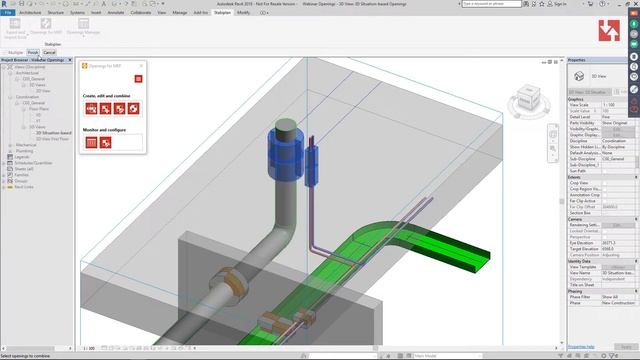The image size is (640, 360).
Task: Expand the Families tree node
Action: click(x=4, y=175)
